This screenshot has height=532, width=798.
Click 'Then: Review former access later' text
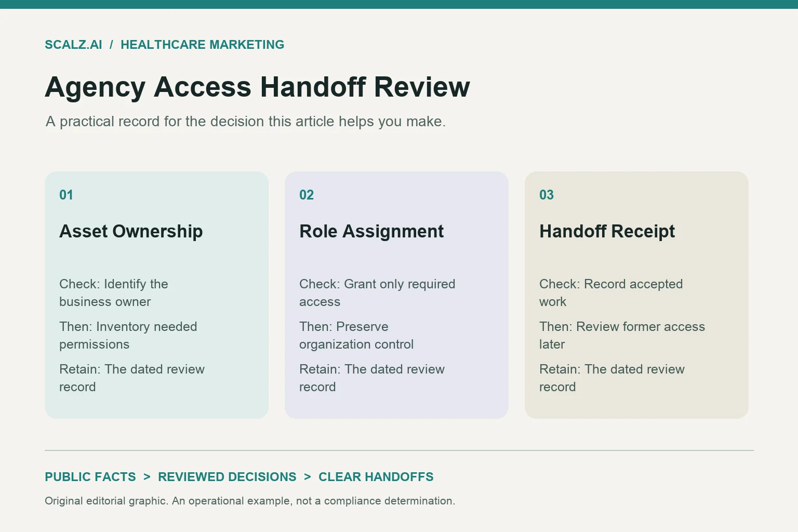(x=622, y=336)
